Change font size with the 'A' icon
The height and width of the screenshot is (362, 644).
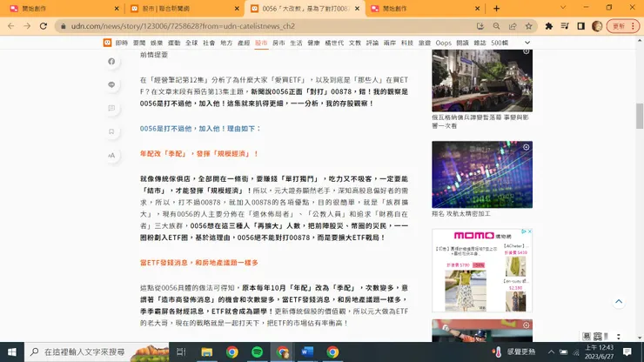(x=111, y=155)
